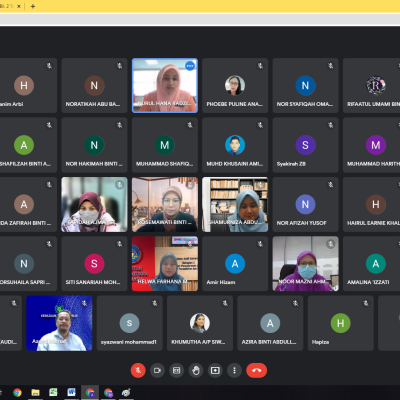
Task: Open a new browser tab with plus button
Action: tap(33, 6)
